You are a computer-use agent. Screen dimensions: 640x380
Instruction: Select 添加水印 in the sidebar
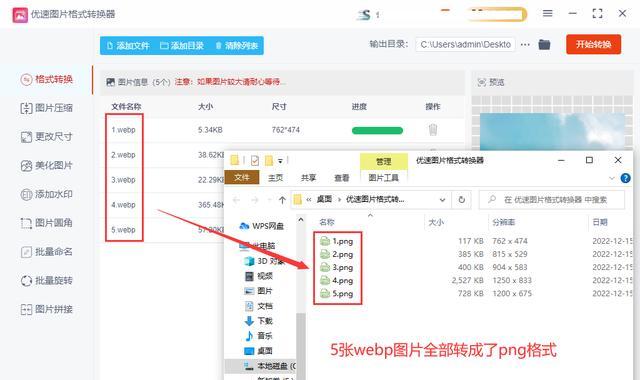47,194
